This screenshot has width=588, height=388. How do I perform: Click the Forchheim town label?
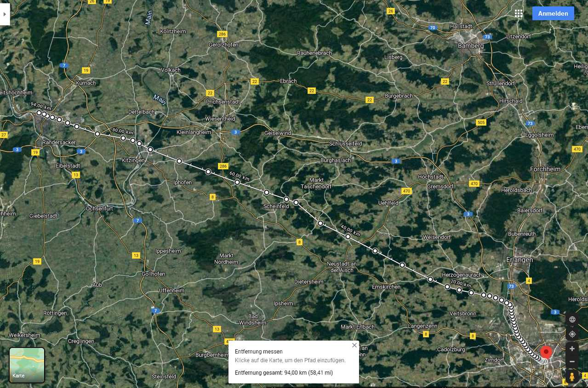coord(545,169)
